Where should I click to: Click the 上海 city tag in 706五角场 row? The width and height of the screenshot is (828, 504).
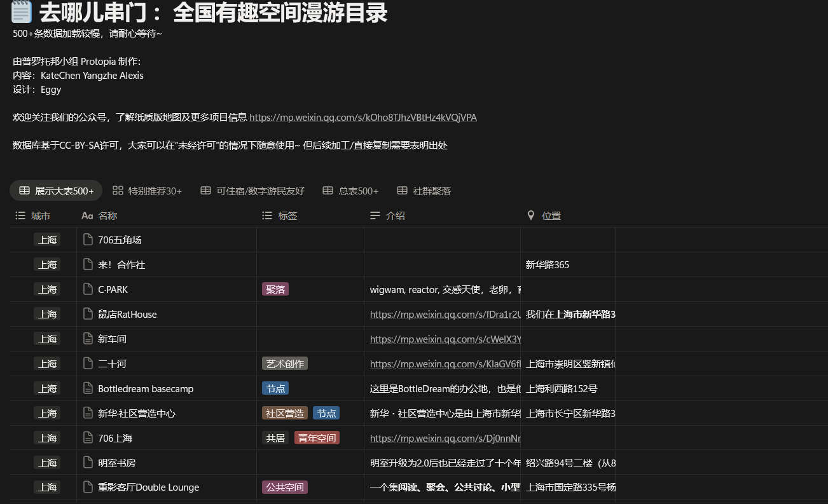coord(47,240)
